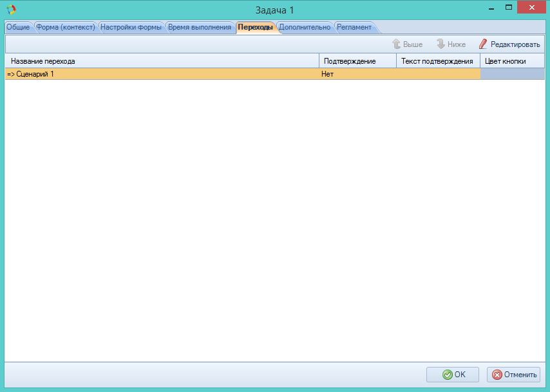Click the Нет confirmation cell in Сценарий 1
Screen dimensions: 550x392
coord(357,74)
